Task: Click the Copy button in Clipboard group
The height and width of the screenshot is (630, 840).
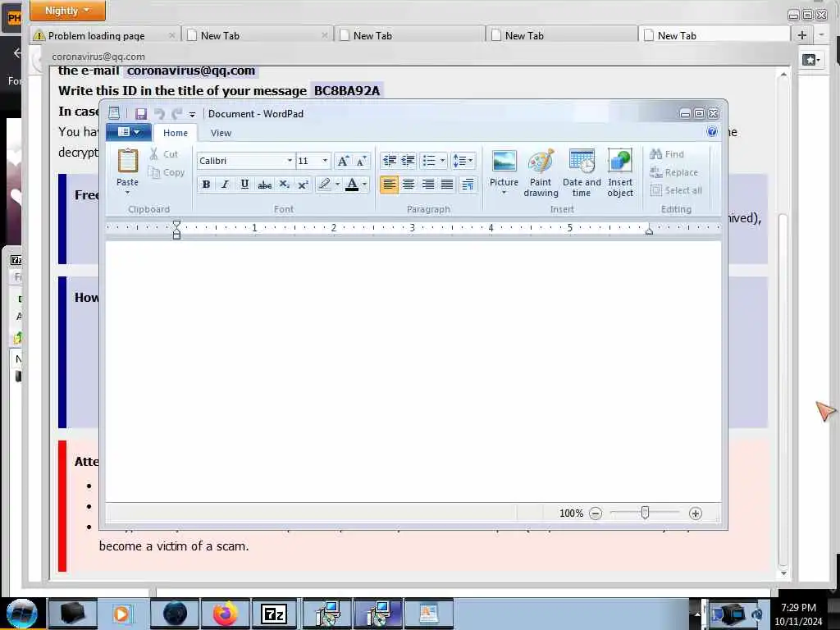Action: click(x=166, y=172)
